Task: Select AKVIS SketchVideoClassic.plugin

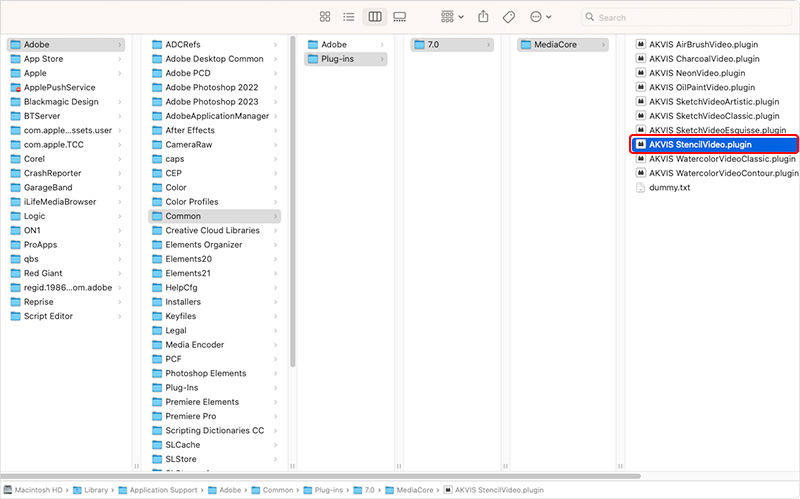Action: click(715, 116)
